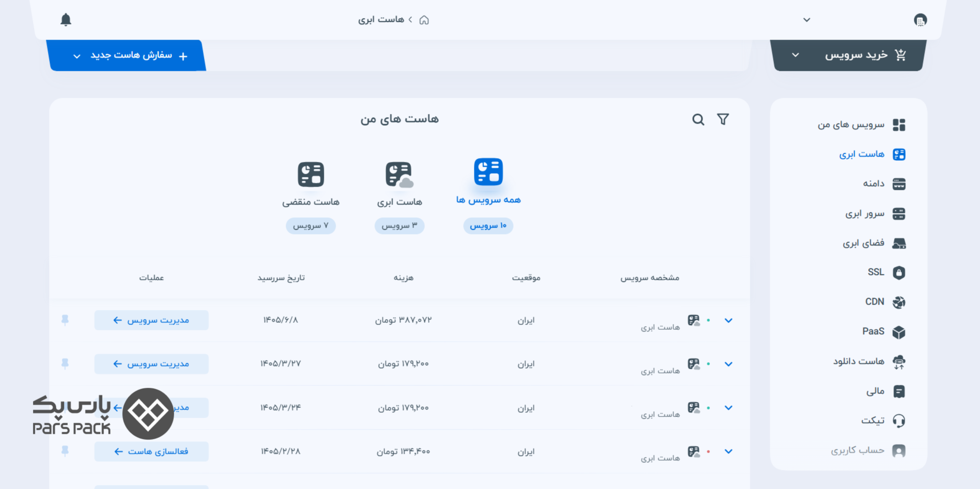Pin the service expiring ۱۴۰۵/۲/۲۸
Screen dimensions: 980x489
tap(65, 451)
